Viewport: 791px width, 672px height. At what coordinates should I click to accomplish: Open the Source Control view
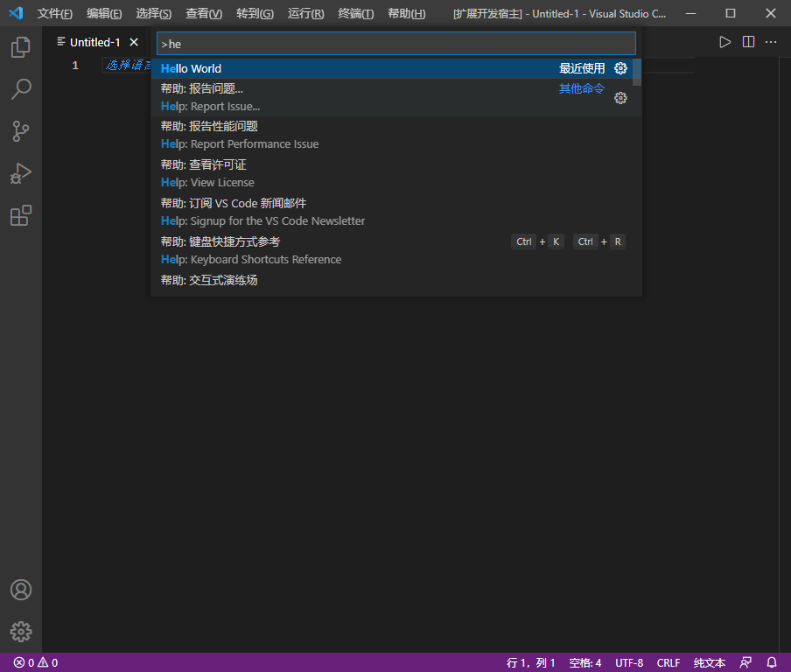click(x=21, y=131)
